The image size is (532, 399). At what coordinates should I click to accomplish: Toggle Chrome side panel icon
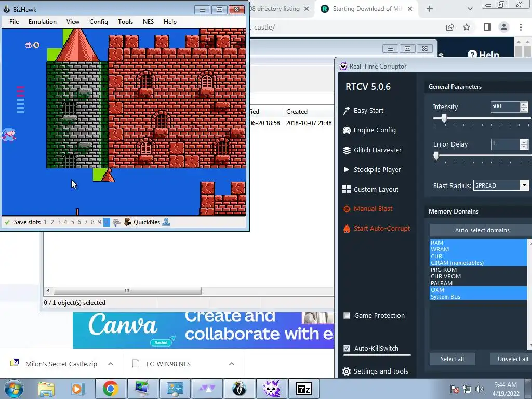coord(487,27)
